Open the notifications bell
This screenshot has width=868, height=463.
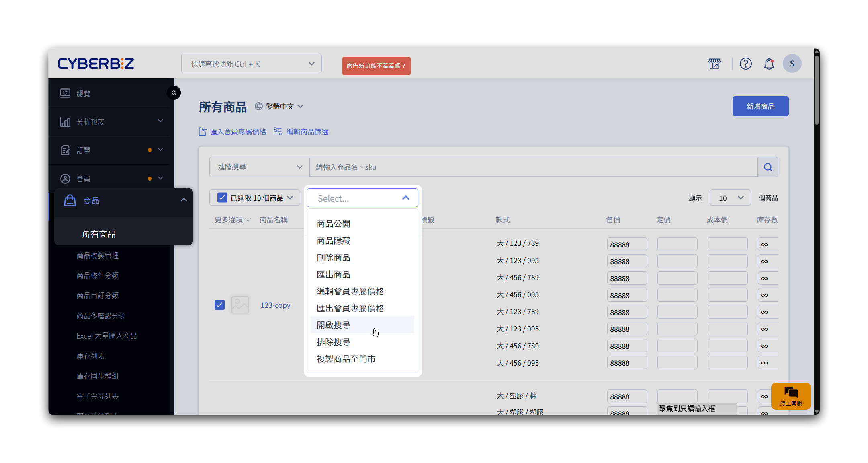(769, 64)
